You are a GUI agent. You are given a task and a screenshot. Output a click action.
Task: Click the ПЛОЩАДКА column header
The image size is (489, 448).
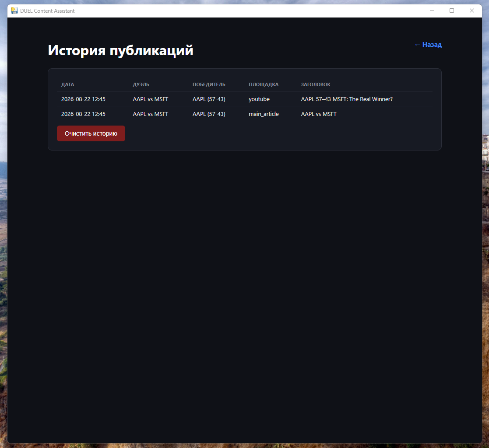[264, 84]
